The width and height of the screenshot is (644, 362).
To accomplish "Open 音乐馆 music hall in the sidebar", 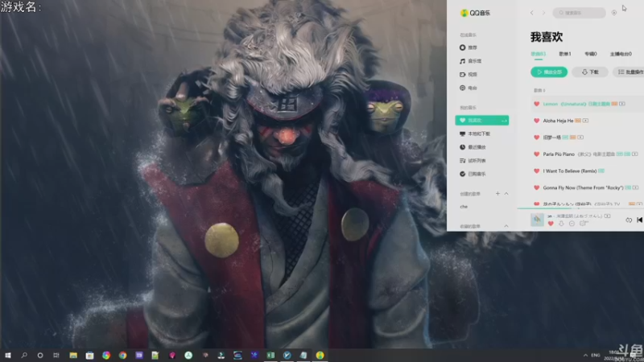I will click(470, 61).
